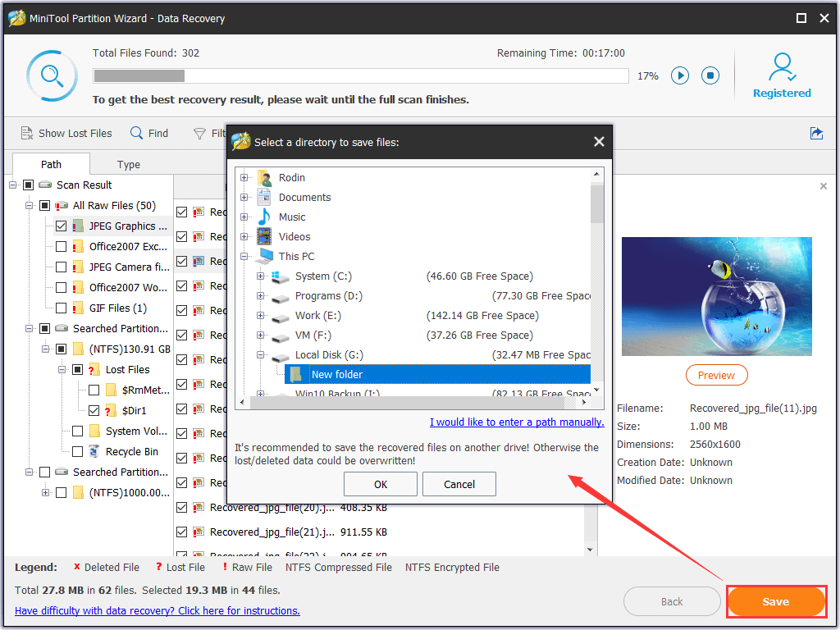Click the $Dir1 folder icon
Screen dimensions: 840x630
pyautogui.click(x=111, y=410)
